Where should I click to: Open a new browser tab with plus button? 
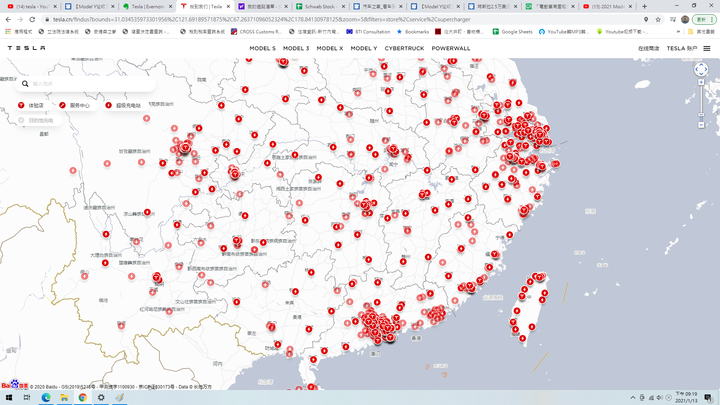click(644, 6)
